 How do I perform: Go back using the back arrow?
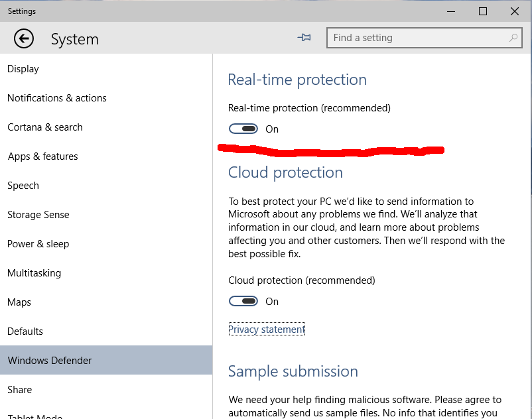click(24, 38)
